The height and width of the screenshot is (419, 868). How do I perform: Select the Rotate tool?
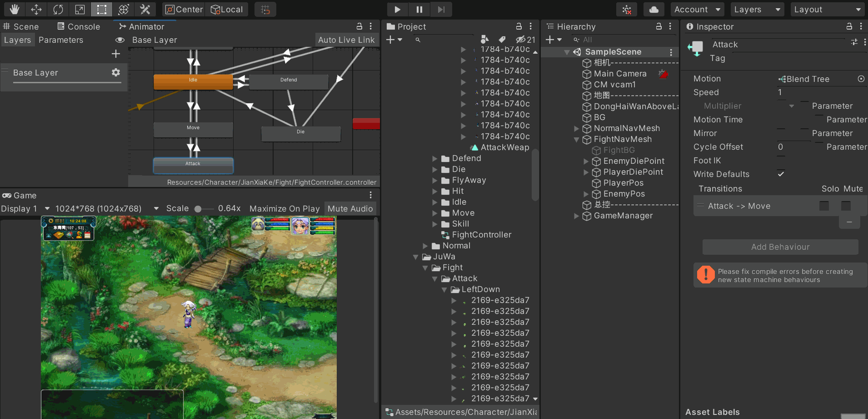tap(58, 9)
